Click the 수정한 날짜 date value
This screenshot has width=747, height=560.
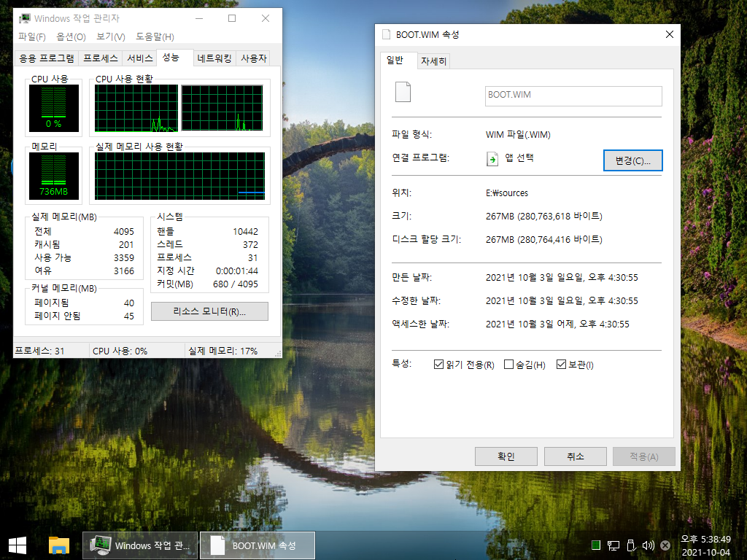click(x=562, y=301)
